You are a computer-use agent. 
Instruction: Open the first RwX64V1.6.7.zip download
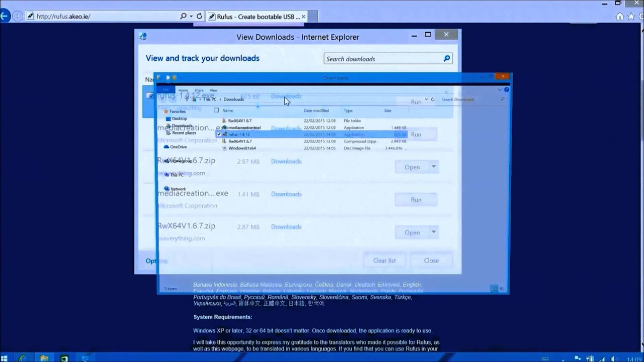pos(412,167)
